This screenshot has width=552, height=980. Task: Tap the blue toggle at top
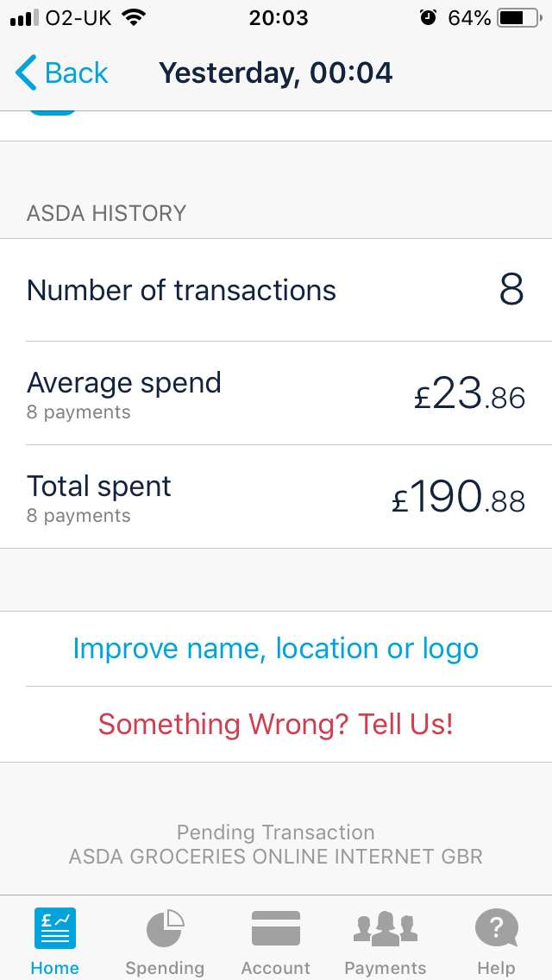click(x=53, y=113)
